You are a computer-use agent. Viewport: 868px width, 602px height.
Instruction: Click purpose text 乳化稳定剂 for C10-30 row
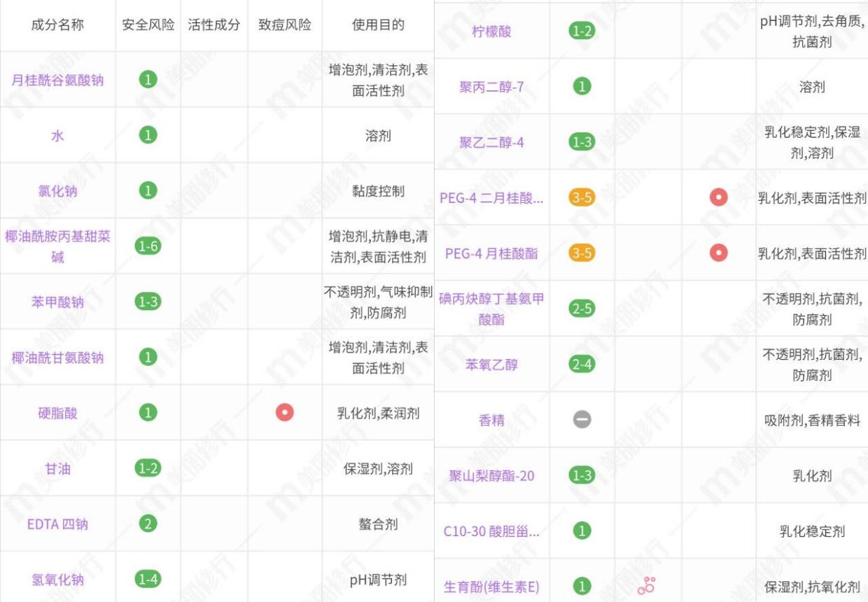tap(812, 531)
